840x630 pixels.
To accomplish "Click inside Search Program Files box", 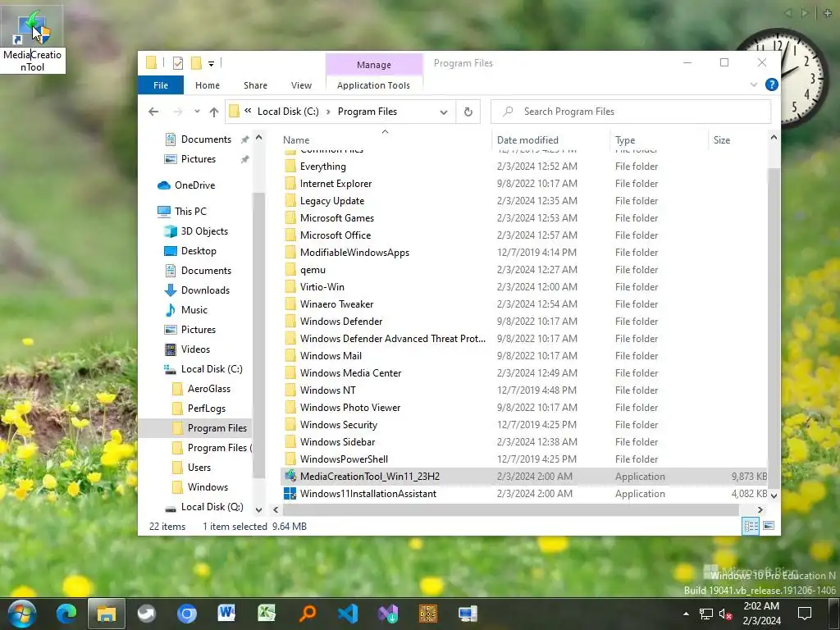I will click(x=631, y=112).
